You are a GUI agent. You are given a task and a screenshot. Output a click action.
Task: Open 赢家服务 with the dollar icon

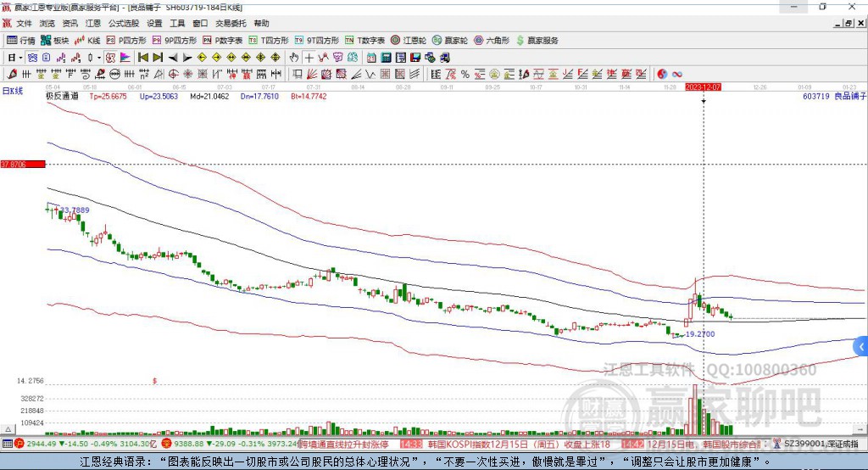coord(537,41)
